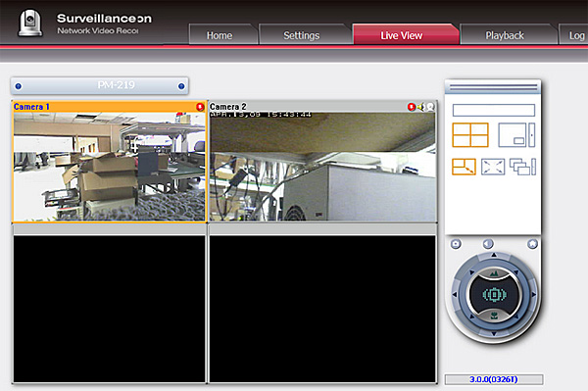Select the picture-in-picture layout icon
This screenshot has width=588, height=391.
(516, 135)
